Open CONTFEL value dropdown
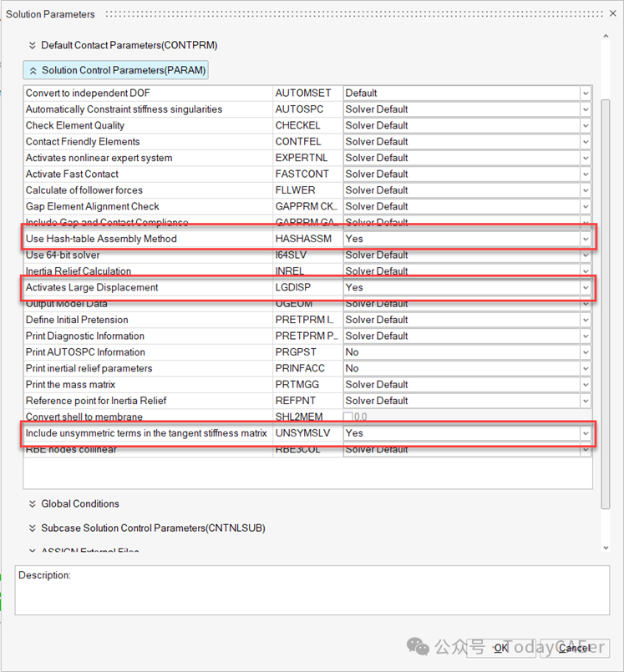Screen dimensions: 624x672 [586, 142]
